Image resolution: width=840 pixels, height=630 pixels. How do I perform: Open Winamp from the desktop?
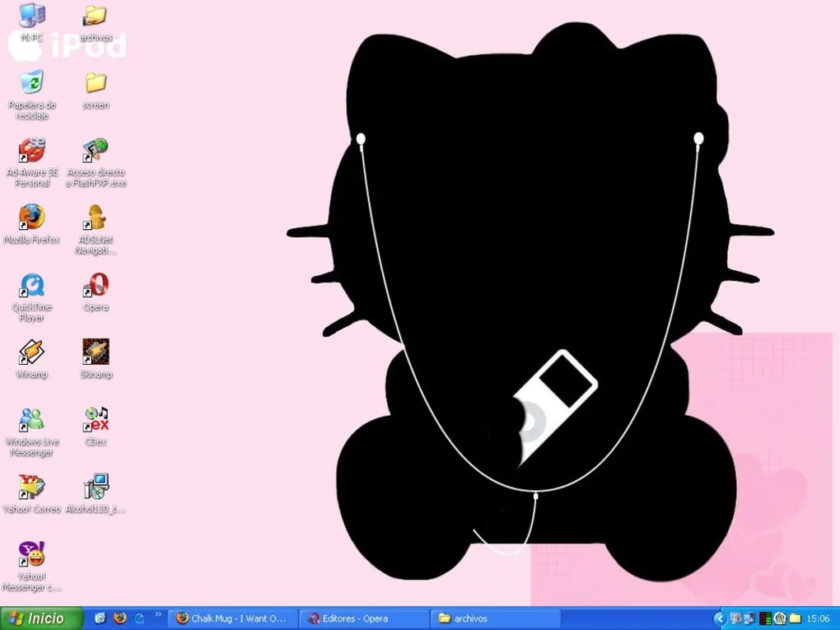coord(31,352)
